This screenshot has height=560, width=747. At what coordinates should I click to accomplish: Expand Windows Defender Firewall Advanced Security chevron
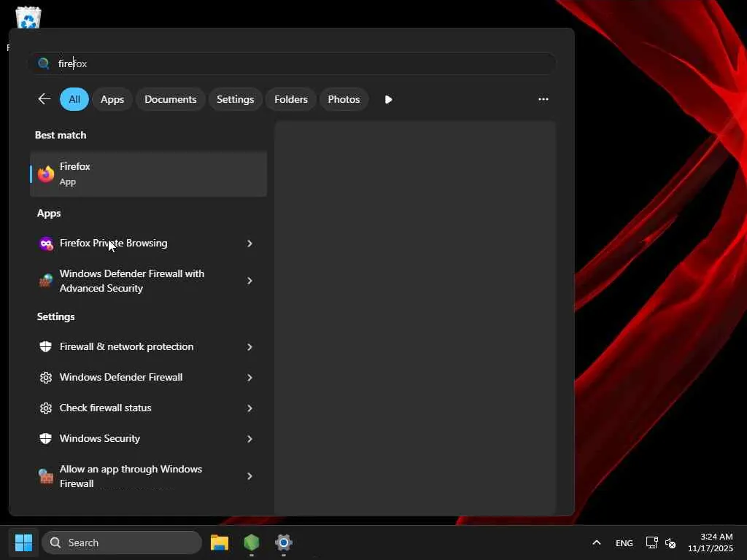coord(249,281)
